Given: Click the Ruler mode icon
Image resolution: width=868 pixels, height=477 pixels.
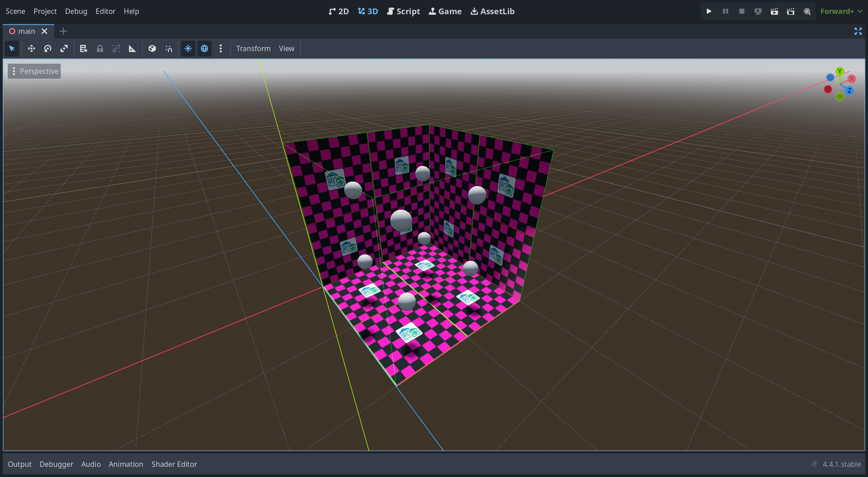Looking at the screenshot, I should [x=132, y=48].
